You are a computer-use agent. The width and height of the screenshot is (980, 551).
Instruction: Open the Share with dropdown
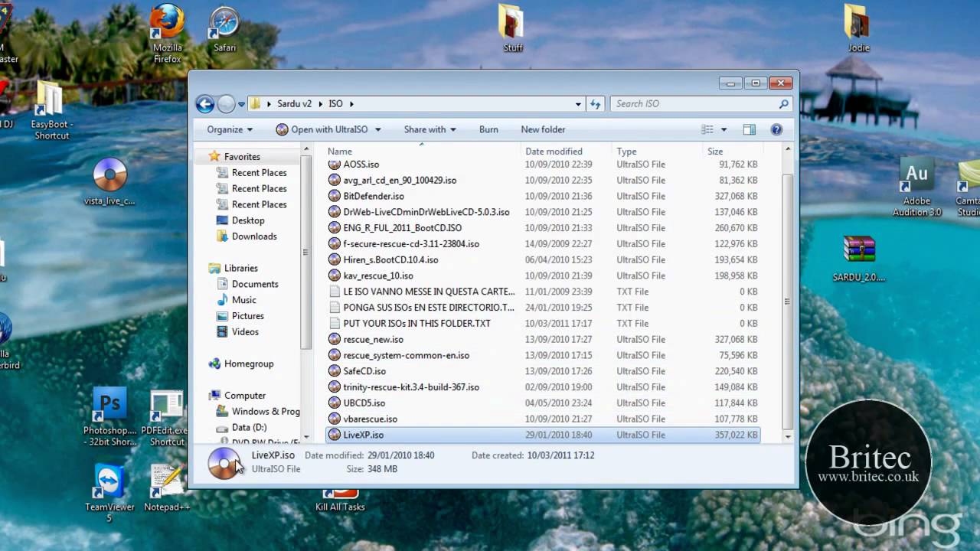[430, 130]
